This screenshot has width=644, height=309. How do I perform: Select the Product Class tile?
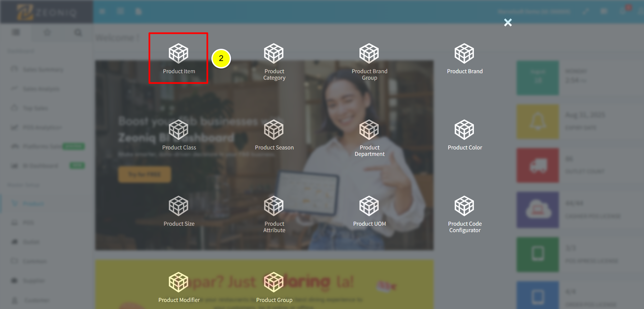coord(179,135)
